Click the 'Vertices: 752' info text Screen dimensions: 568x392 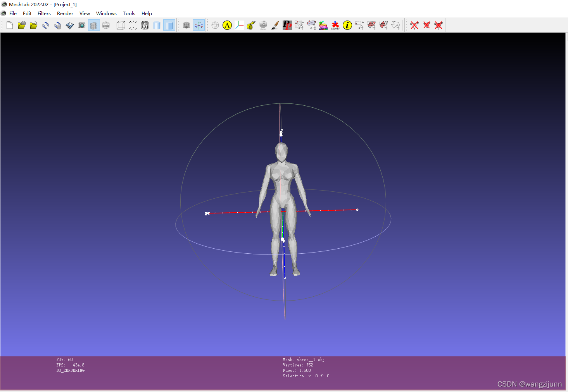point(298,365)
